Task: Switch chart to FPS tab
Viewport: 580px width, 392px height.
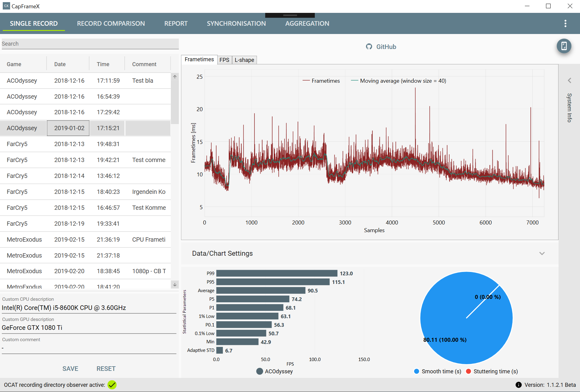Action: (224, 60)
